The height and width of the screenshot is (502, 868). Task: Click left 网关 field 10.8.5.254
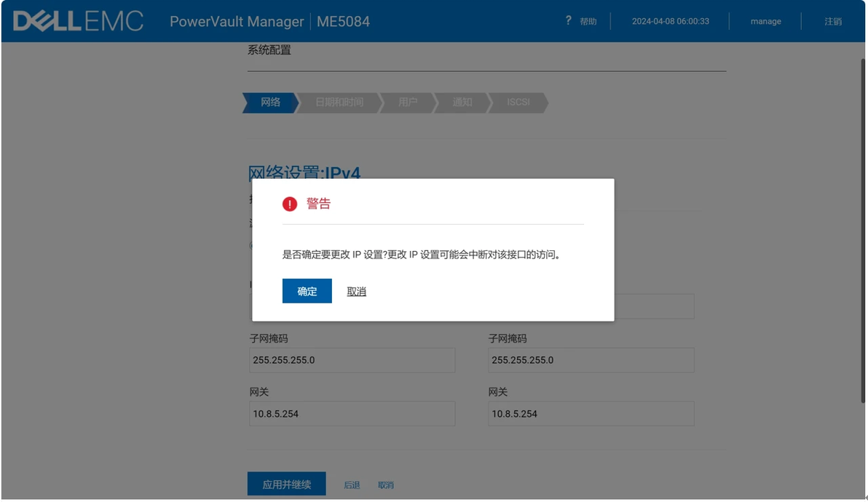[x=352, y=413]
